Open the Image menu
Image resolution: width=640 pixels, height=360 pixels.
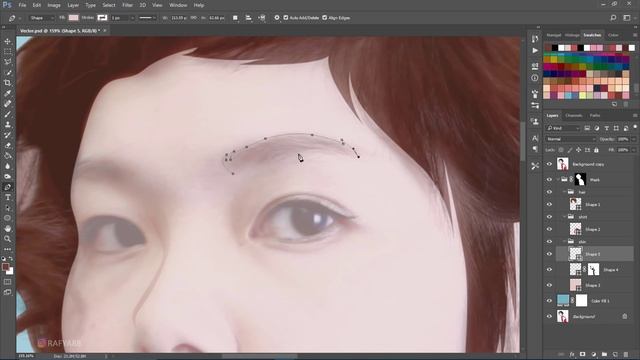coord(54,5)
